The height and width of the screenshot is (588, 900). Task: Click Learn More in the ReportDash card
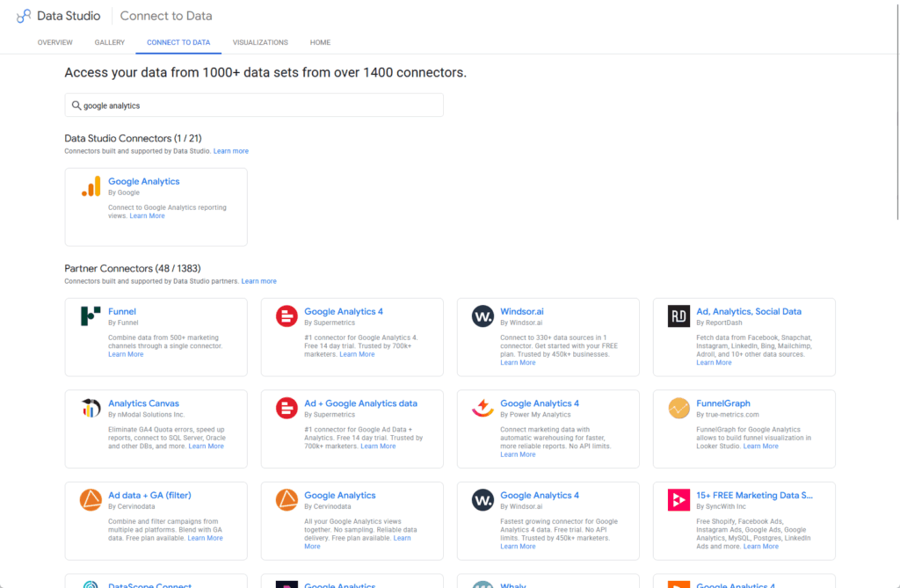(714, 363)
